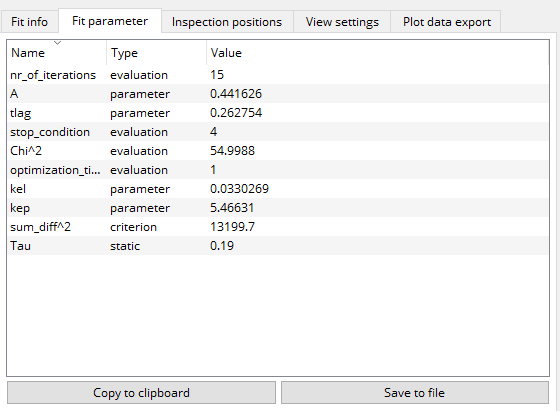Sort by the Type column header
Viewport: 560px width, 411px height.
tap(156, 53)
